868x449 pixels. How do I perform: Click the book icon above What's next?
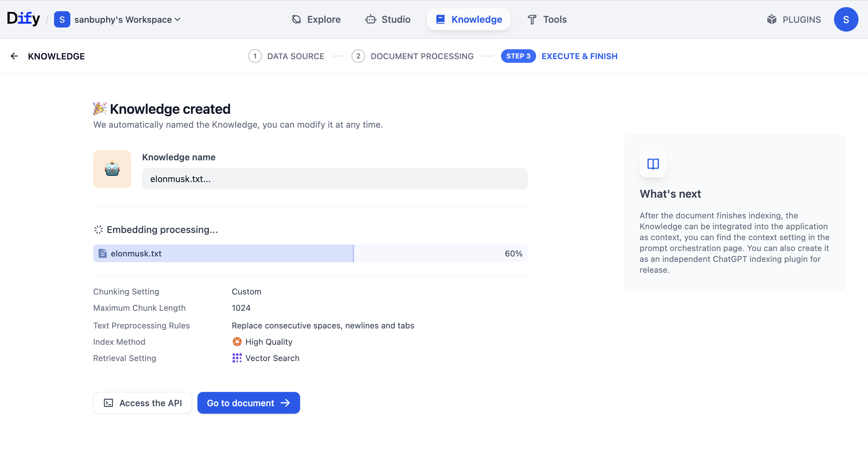653,164
